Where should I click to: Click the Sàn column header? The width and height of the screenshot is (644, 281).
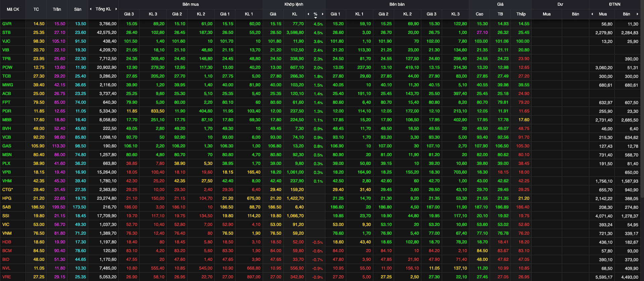point(78,9)
